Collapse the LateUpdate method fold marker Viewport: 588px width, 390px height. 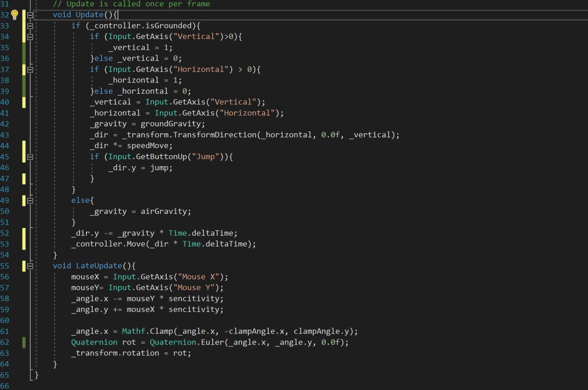click(30, 266)
